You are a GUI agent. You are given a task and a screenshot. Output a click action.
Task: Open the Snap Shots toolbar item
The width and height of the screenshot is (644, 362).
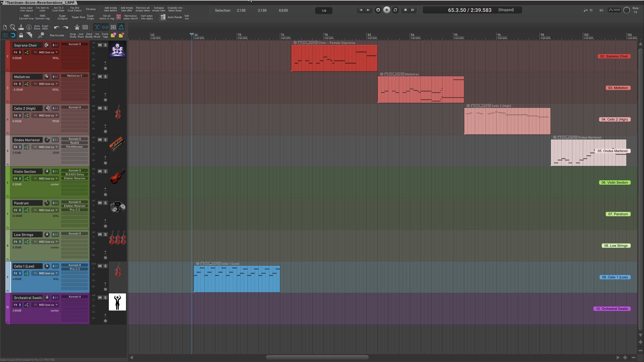click(x=73, y=35)
